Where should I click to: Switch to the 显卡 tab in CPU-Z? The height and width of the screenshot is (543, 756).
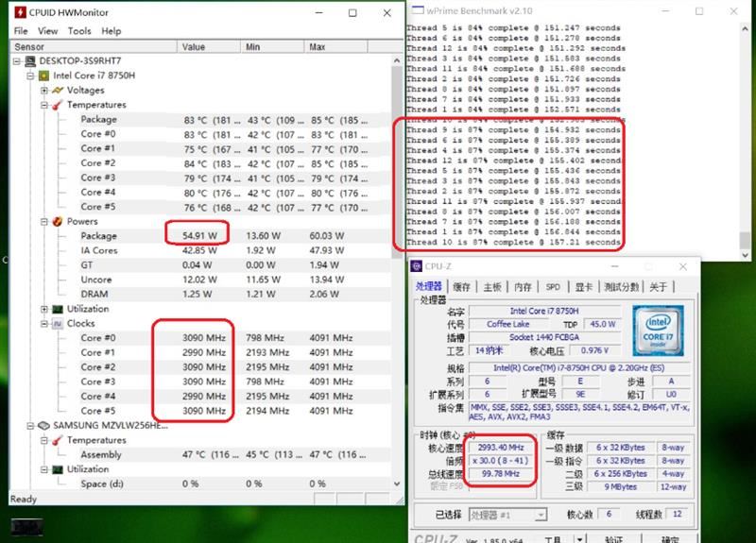pos(583,287)
